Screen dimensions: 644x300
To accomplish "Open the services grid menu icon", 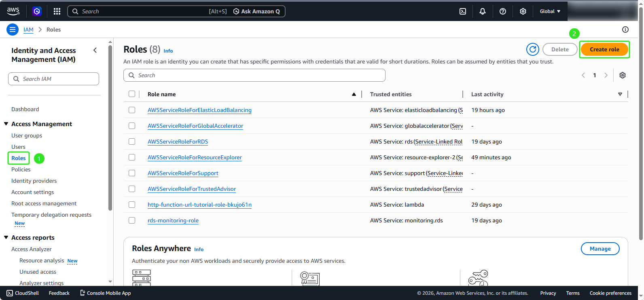I will click(57, 11).
